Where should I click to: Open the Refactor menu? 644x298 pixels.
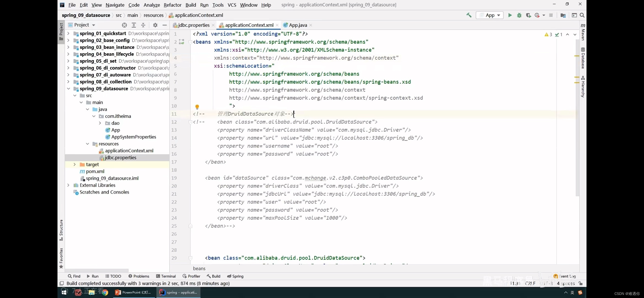(x=172, y=5)
